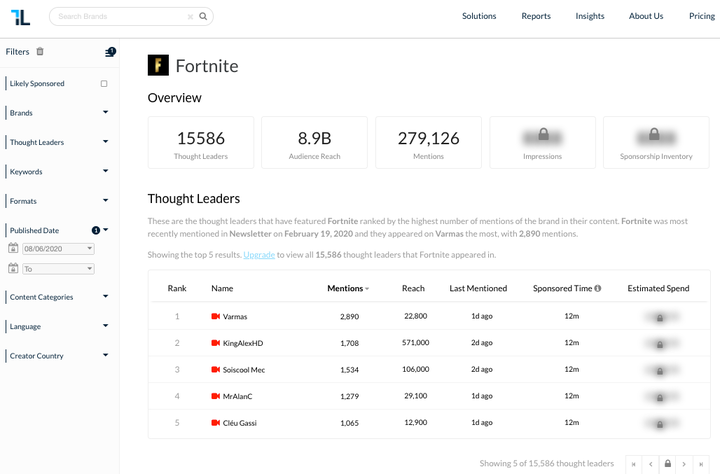The width and height of the screenshot is (720, 474).
Task: Sort by the Last Mentioned column header
Action: click(478, 288)
